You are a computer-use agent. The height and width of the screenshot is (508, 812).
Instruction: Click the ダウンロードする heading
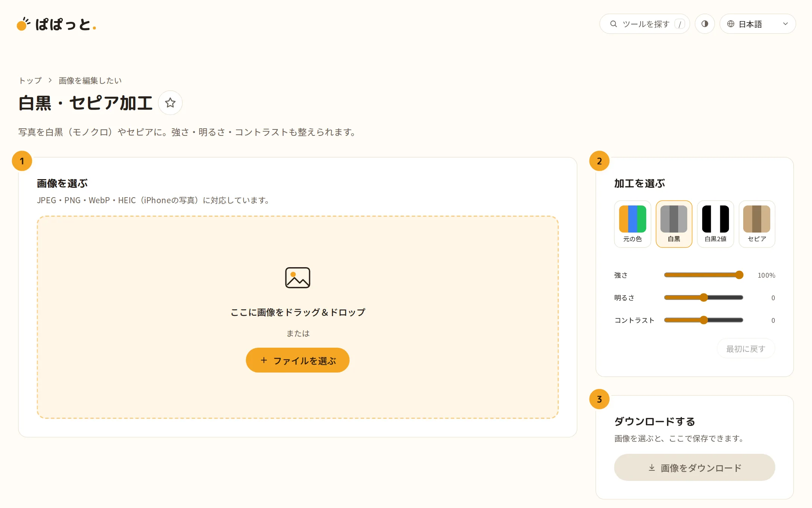654,421
